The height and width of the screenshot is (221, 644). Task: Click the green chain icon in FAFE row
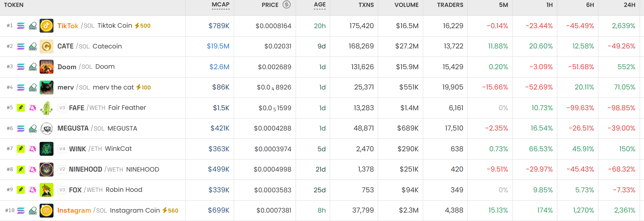click(21, 108)
